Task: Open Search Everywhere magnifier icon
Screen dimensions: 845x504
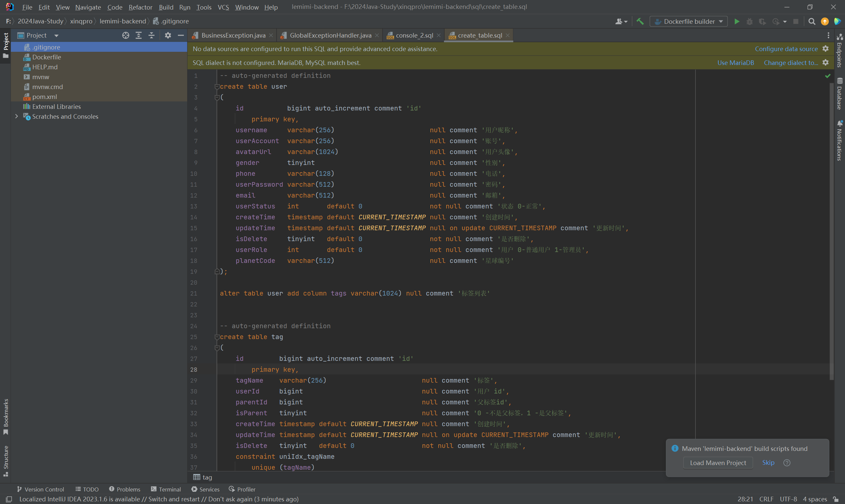Action: tap(812, 21)
